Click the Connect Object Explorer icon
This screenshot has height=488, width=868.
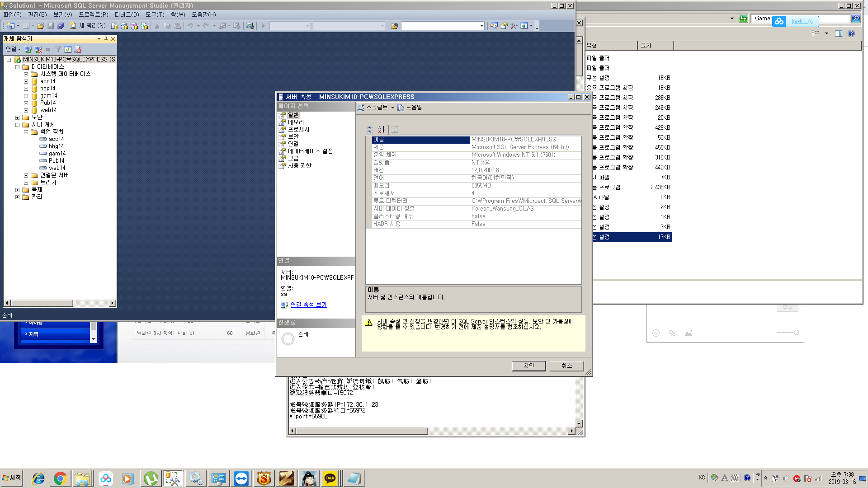tap(28, 49)
